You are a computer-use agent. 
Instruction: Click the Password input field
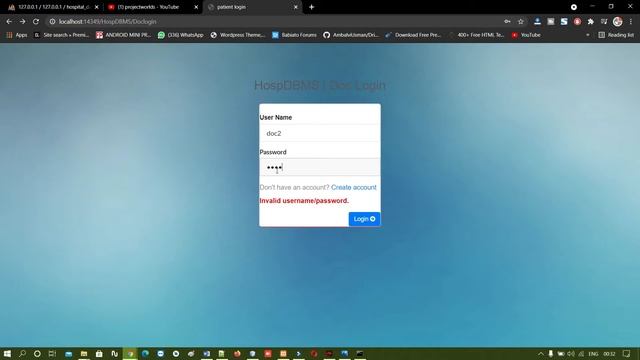(320, 167)
